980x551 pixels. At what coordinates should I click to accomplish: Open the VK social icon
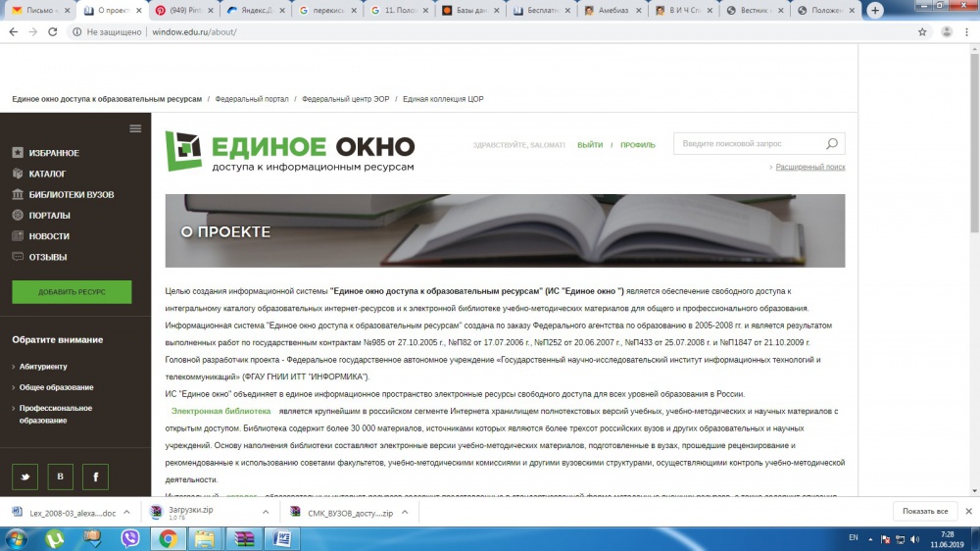pyautogui.click(x=60, y=476)
